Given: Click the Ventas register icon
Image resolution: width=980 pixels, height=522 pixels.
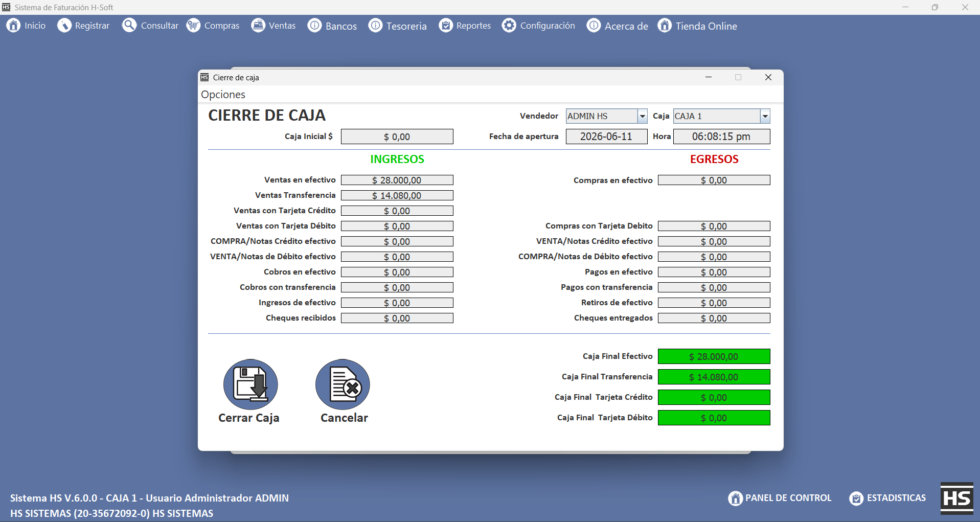Looking at the screenshot, I should click(x=258, y=25).
